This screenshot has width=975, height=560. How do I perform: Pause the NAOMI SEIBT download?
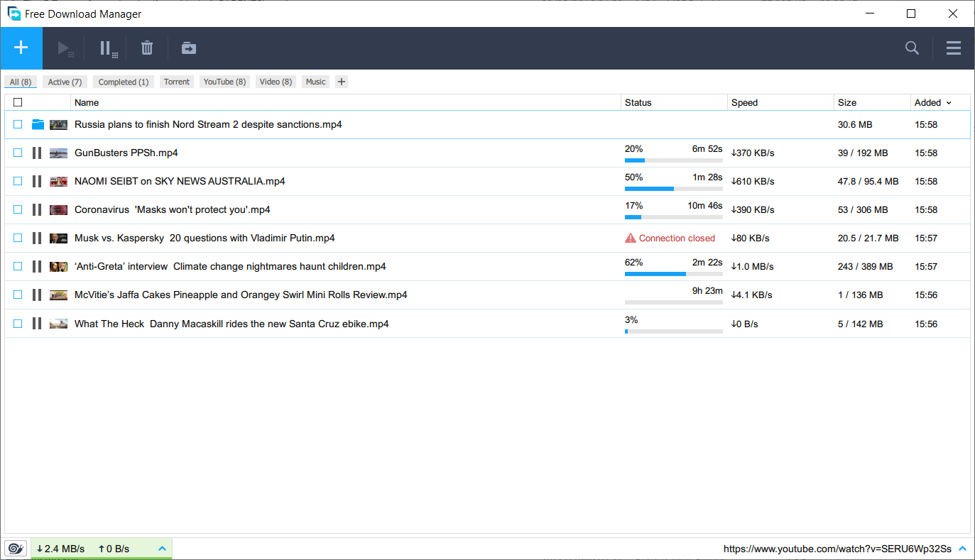point(37,181)
